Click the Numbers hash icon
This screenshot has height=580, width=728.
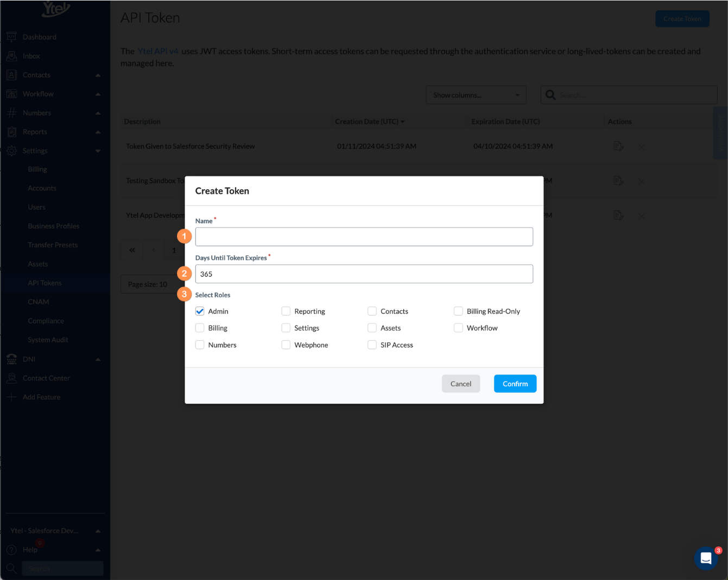click(x=11, y=113)
